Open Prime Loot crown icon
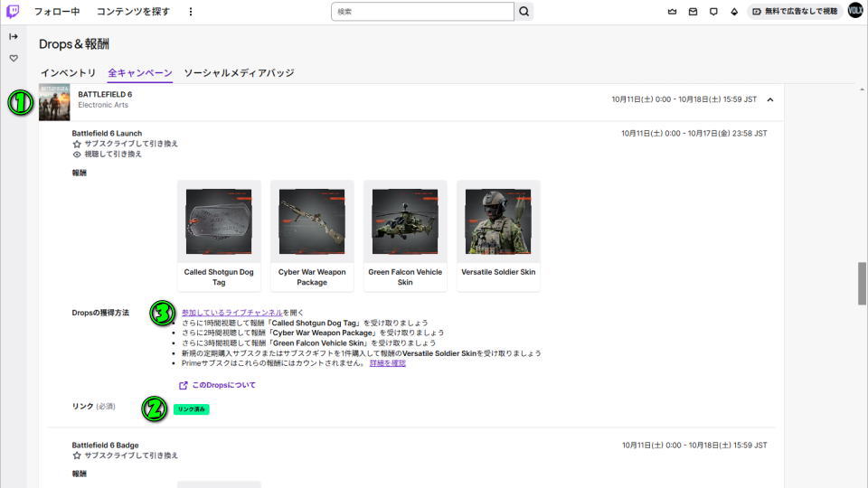This screenshot has height=488, width=868. (672, 12)
